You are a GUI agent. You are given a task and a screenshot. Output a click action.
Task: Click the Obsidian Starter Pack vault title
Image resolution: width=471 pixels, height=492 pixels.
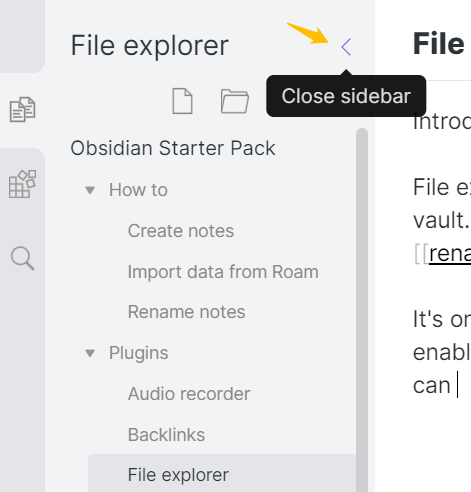pyautogui.click(x=173, y=148)
